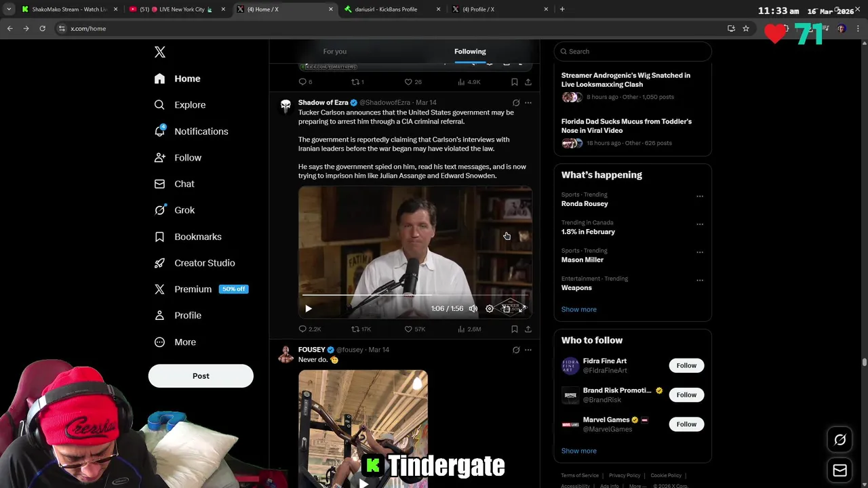Image resolution: width=868 pixels, height=488 pixels.
Task: Follow Marvel Games
Action: [686, 424]
